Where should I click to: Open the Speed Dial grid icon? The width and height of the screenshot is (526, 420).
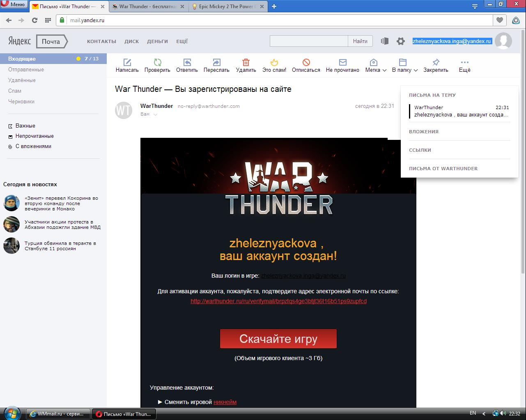(x=48, y=20)
